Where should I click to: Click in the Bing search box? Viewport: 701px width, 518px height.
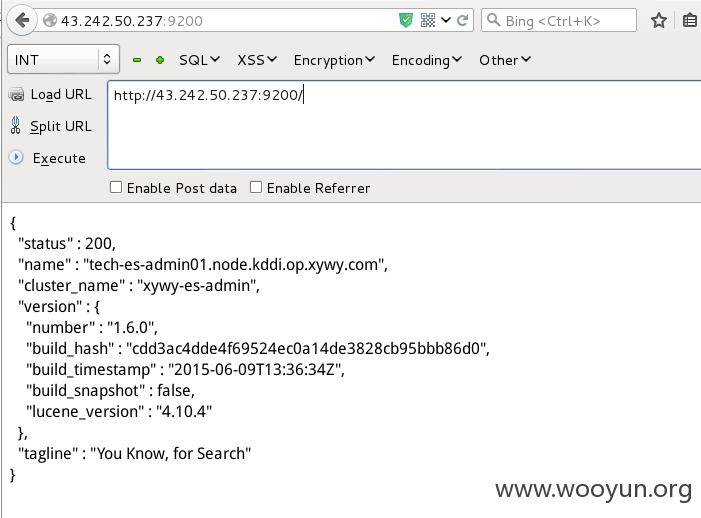tap(558, 20)
